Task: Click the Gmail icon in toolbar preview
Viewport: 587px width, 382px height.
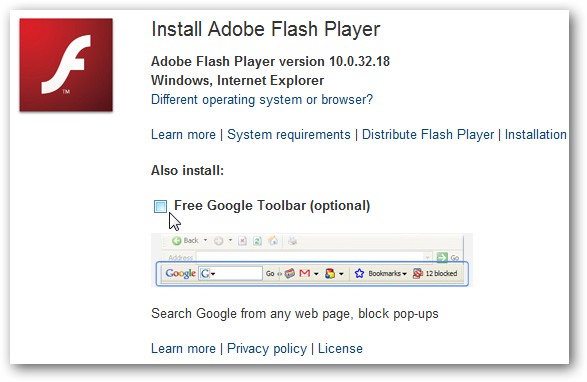Action: 305,273
